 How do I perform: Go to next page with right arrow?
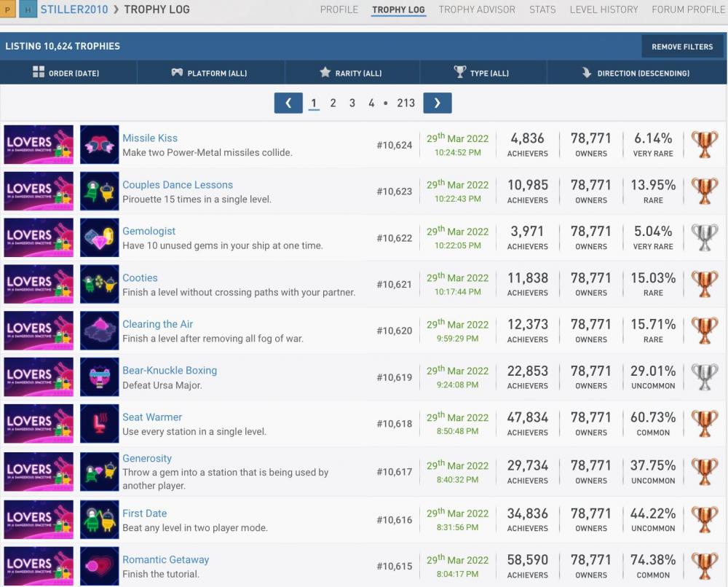point(437,103)
